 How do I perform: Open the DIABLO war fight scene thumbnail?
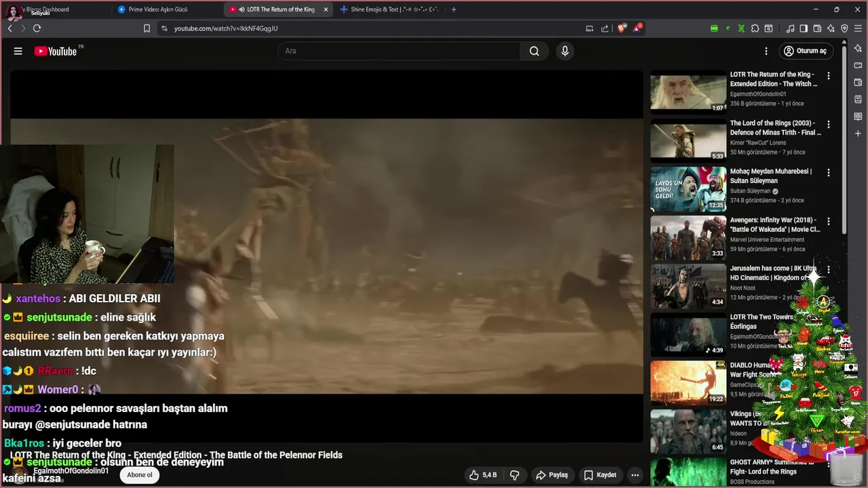(688, 382)
